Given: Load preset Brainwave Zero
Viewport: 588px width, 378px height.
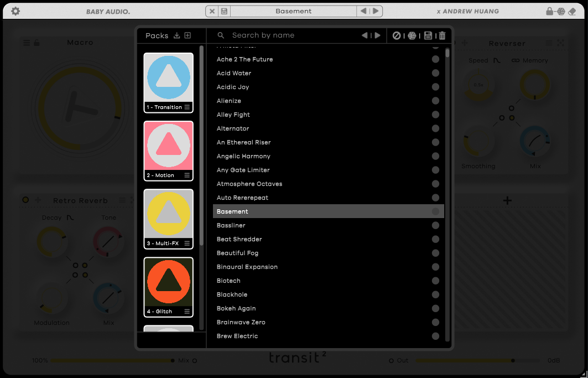Looking at the screenshot, I should 328,322.
